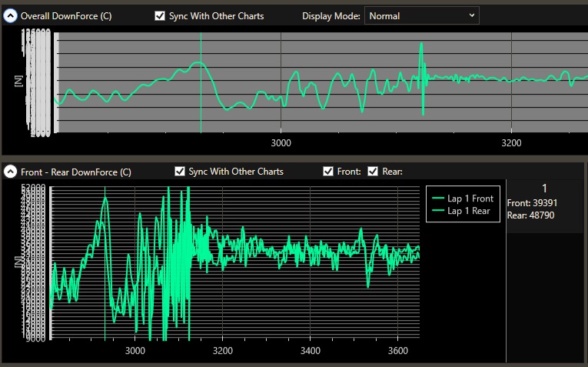Uncheck Sync With Other Charts for Front - Rear
The width and height of the screenshot is (588, 367).
(180, 172)
